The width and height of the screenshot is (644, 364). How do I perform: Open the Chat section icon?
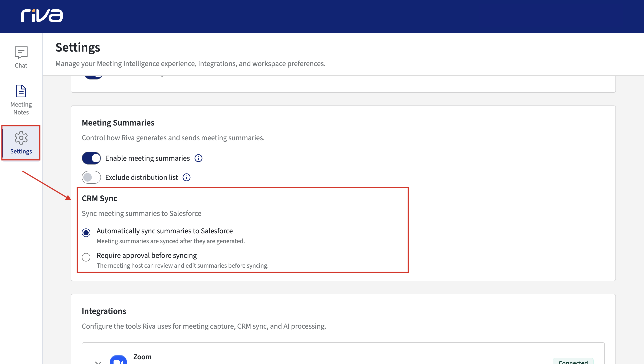(x=21, y=52)
